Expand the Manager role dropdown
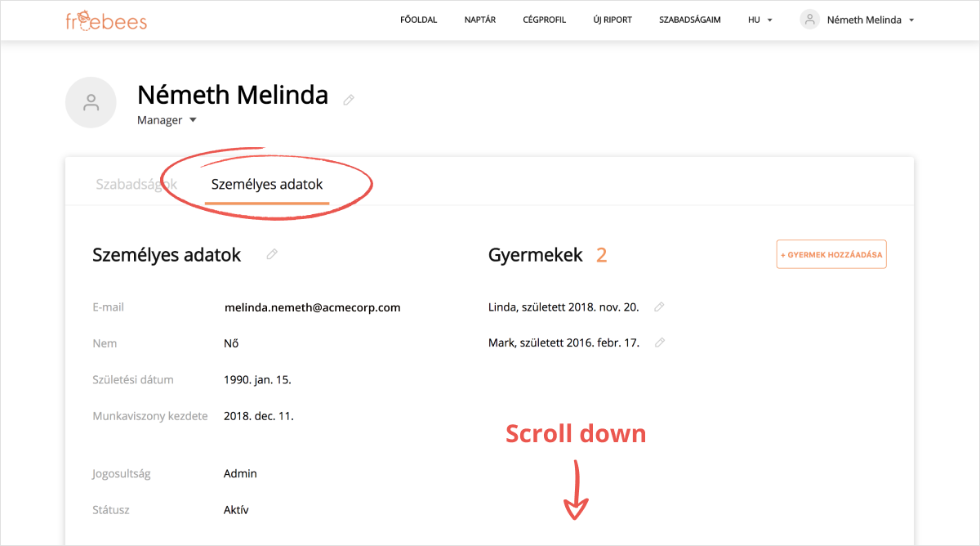This screenshot has height=546, width=980. 193,120
